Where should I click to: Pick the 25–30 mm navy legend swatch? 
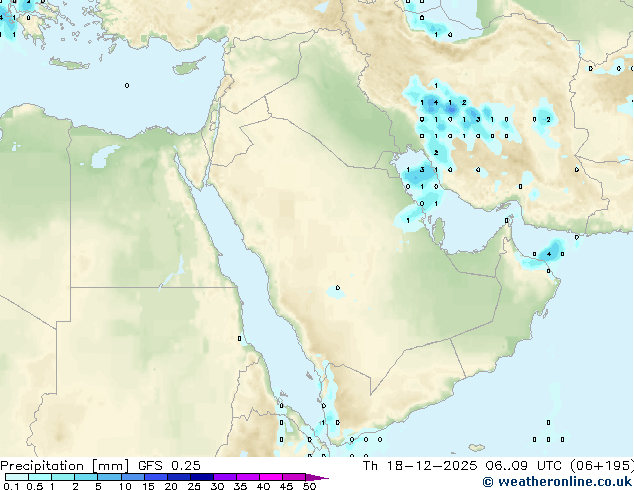pos(201,477)
